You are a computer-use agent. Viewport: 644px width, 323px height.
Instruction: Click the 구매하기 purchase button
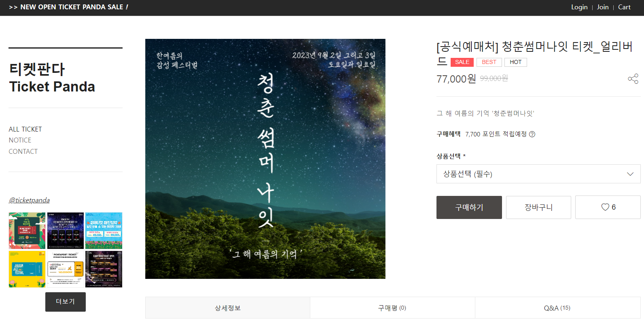point(469,207)
